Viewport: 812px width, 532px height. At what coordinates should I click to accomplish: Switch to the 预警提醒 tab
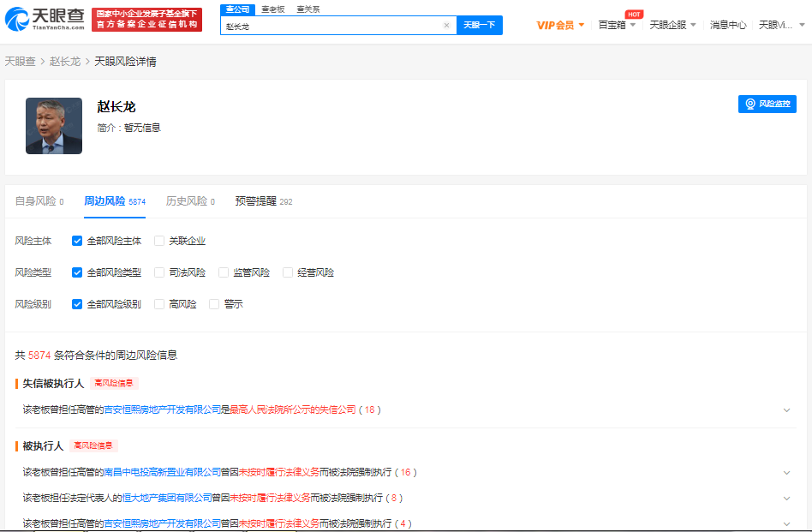tap(264, 201)
